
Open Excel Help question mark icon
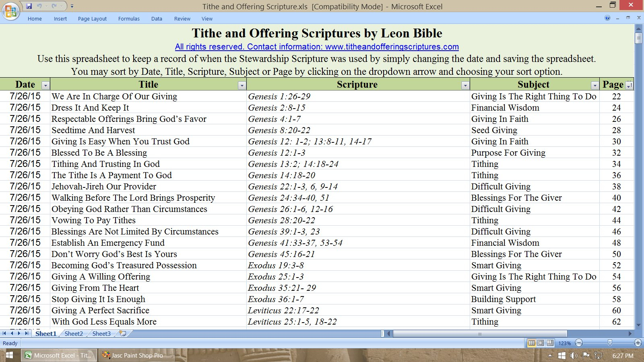(607, 18)
